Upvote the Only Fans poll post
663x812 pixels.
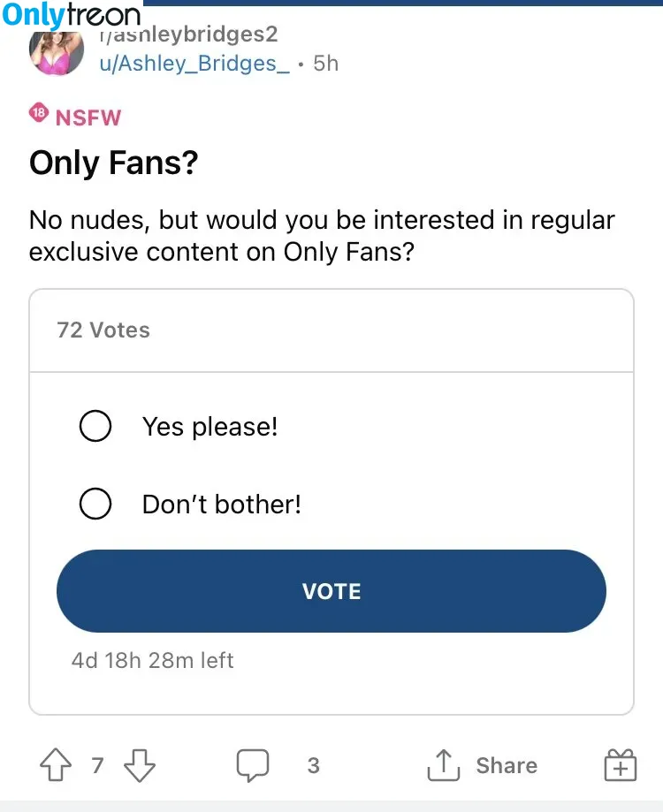[56, 764]
